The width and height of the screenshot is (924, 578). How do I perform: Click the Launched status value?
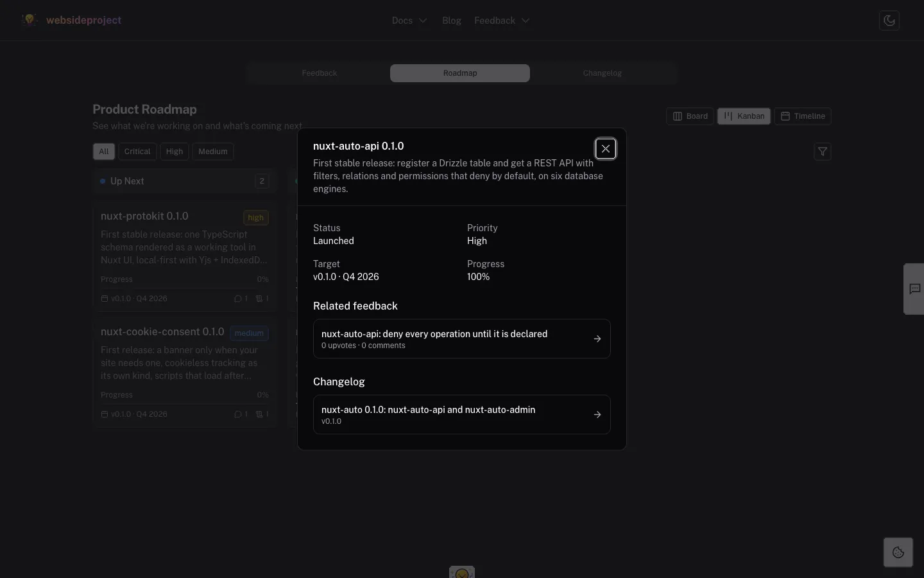click(334, 241)
